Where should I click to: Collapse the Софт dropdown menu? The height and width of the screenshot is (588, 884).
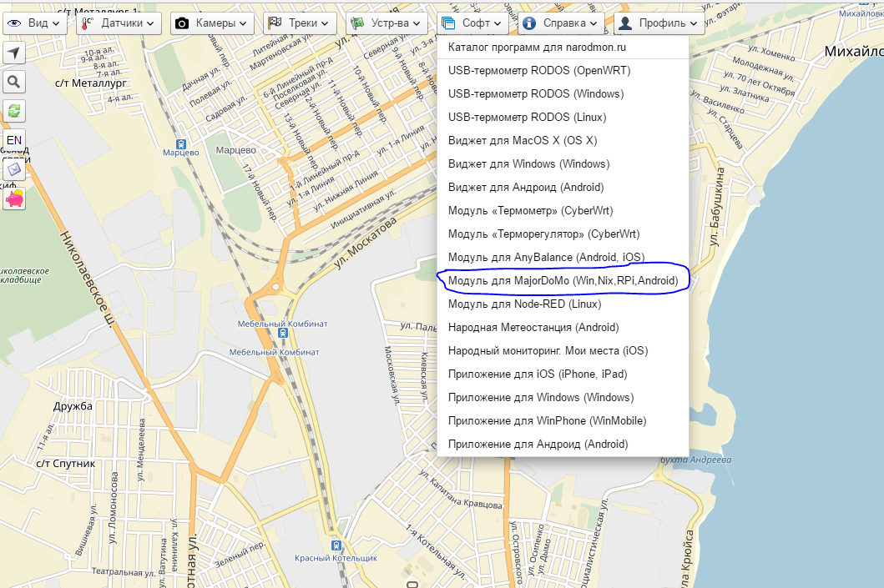click(472, 23)
